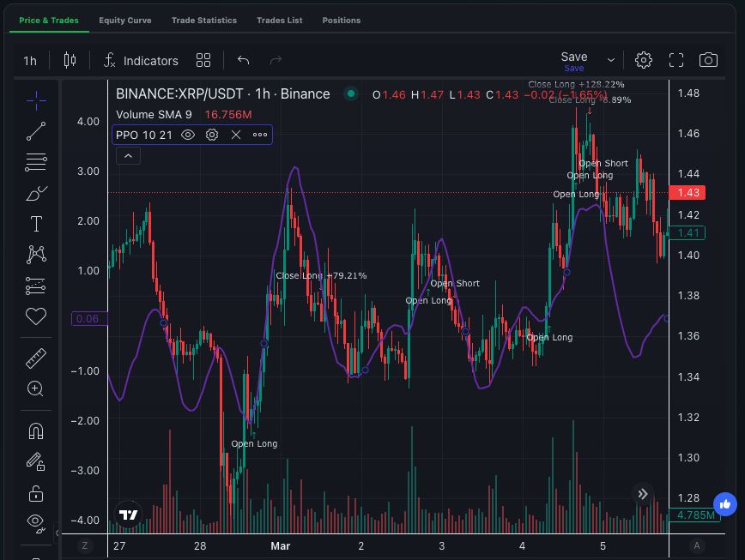Toggle the A auto-scale button

pos(697,545)
